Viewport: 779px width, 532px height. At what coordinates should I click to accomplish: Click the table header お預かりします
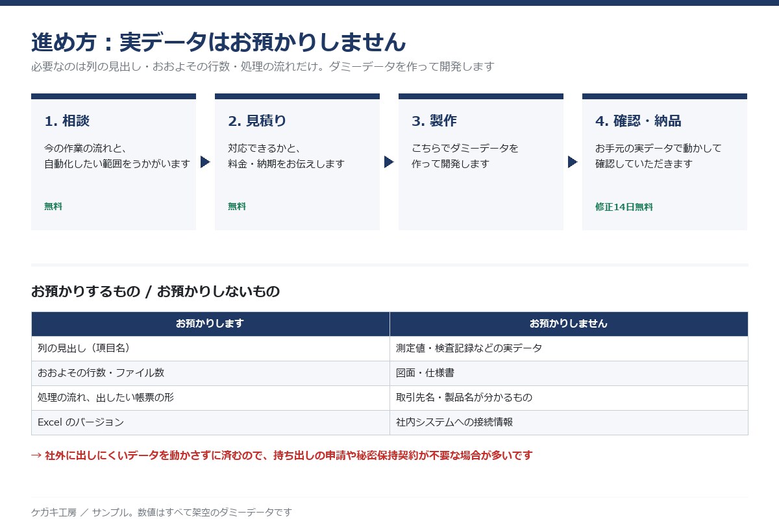(210, 324)
